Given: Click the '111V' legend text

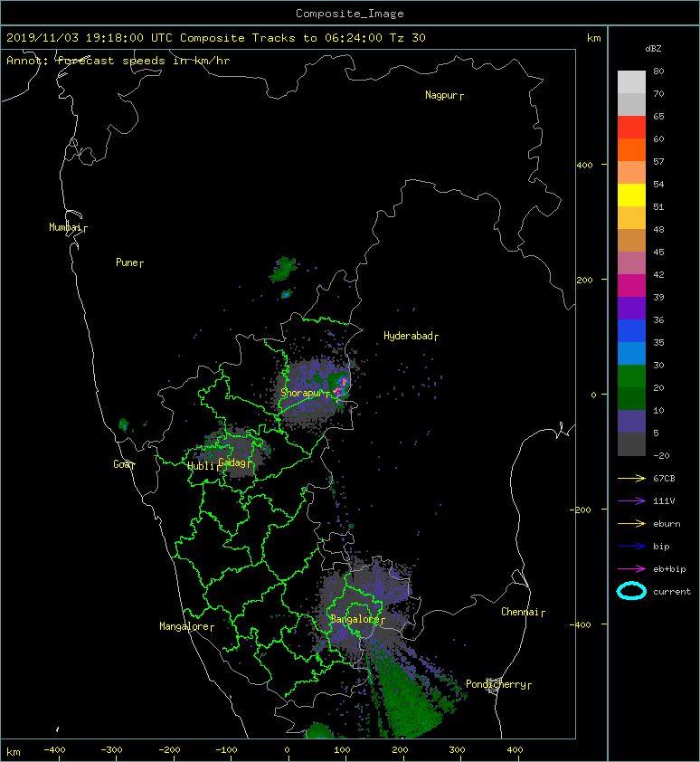Looking at the screenshot, I should point(664,501).
